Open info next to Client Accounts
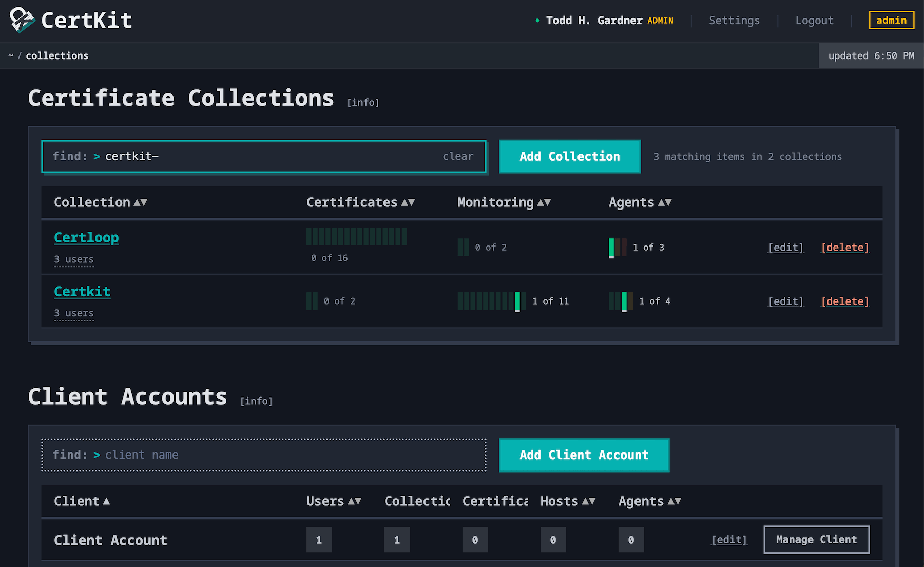924x567 pixels. (x=256, y=401)
